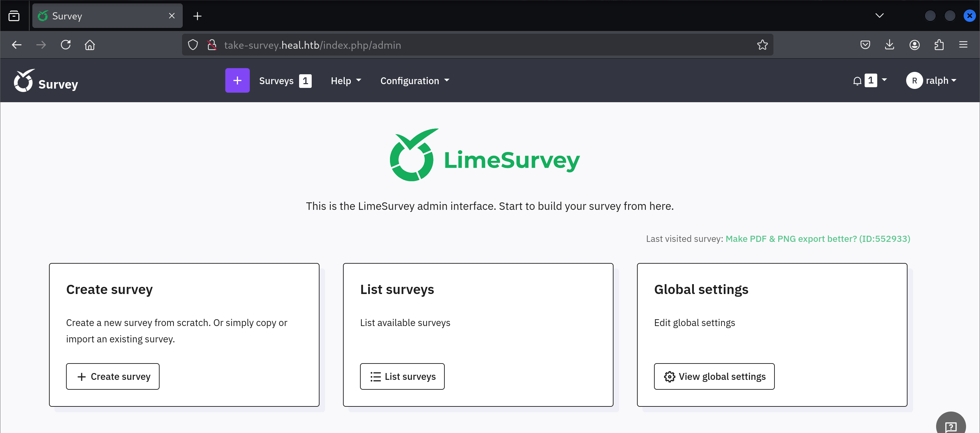Open the Surveys menu item
This screenshot has height=433, width=980.
click(x=276, y=81)
